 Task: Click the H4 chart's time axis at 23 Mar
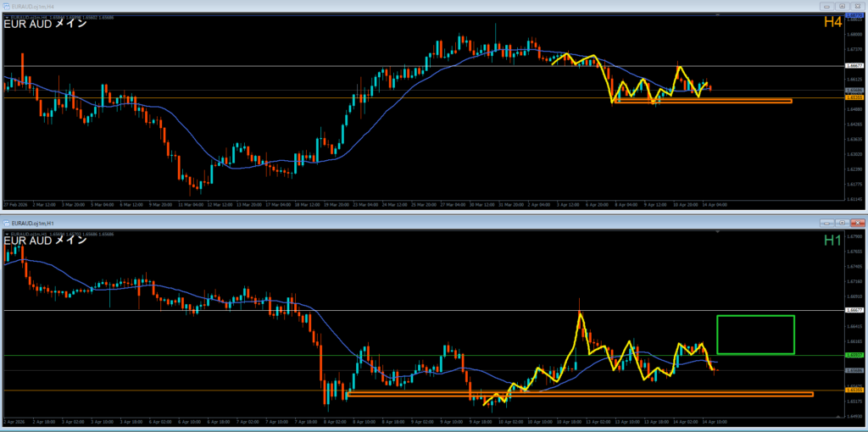(366, 204)
